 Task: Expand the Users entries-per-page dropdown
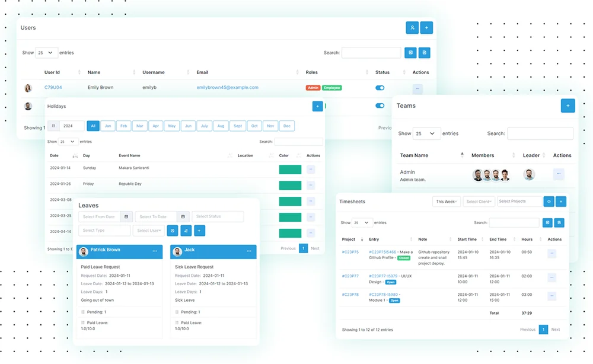click(47, 53)
